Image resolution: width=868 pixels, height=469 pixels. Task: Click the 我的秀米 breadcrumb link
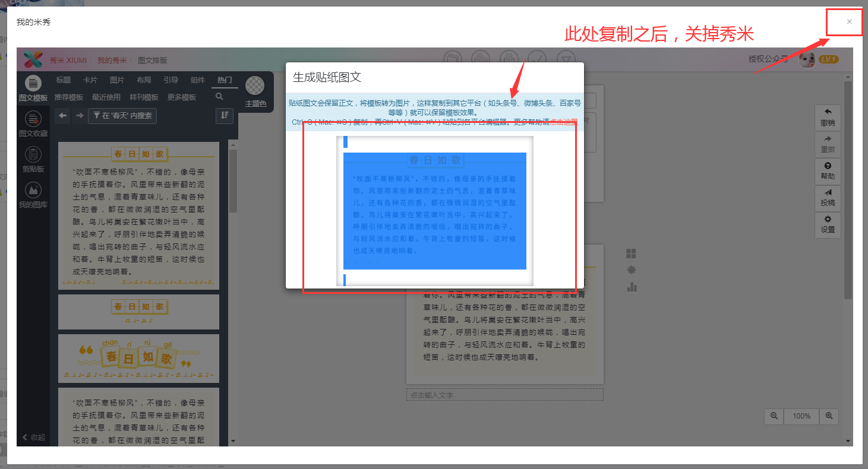(112, 60)
